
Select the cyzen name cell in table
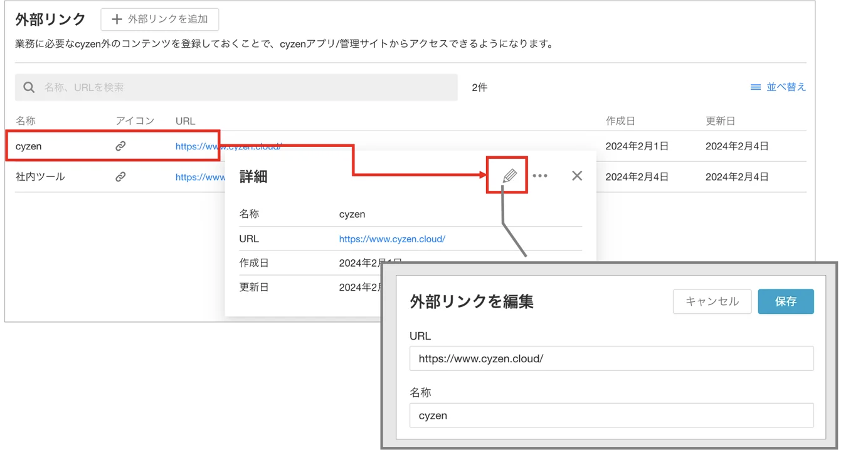pyautogui.click(x=29, y=146)
